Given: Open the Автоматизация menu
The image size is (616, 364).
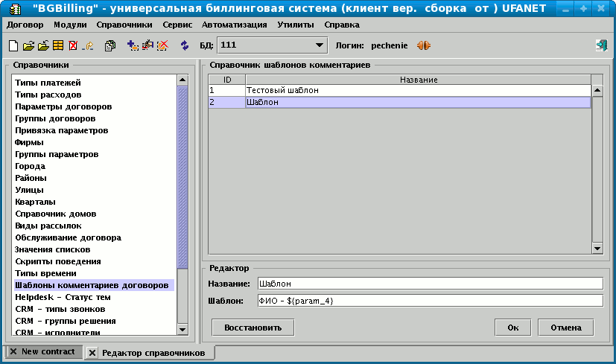Looking at the screenshot, I should (x=234, y=25).
